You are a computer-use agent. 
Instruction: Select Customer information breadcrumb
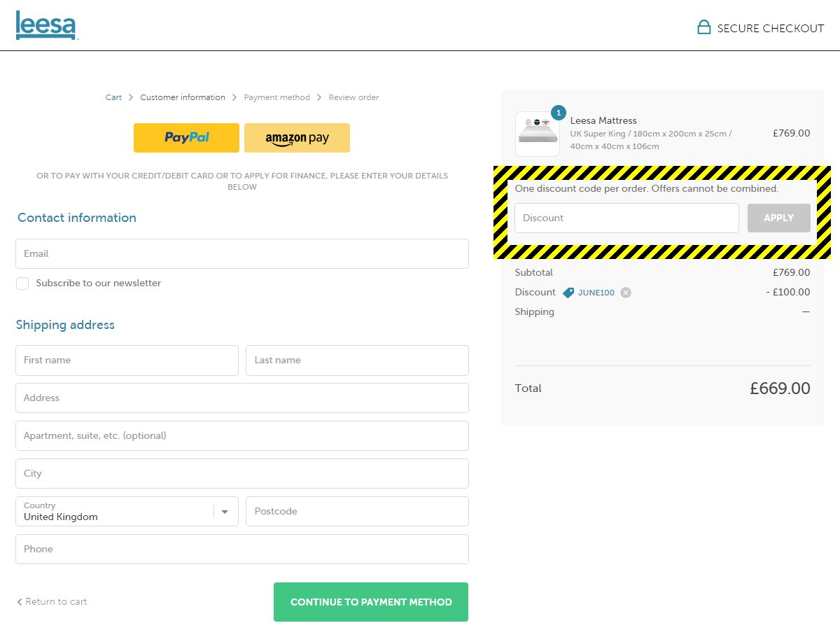pyautogui.click(x=183, y=97)
